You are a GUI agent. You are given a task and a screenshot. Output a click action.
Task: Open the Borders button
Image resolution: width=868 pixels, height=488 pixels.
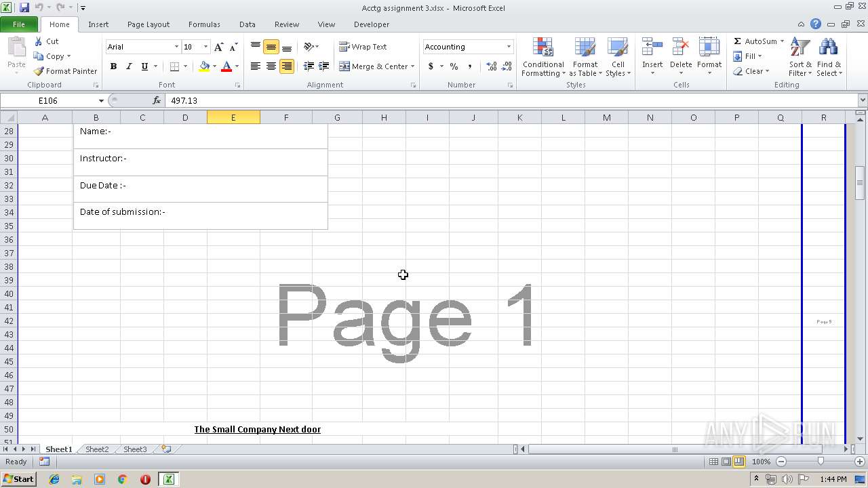tap(175, 66)
